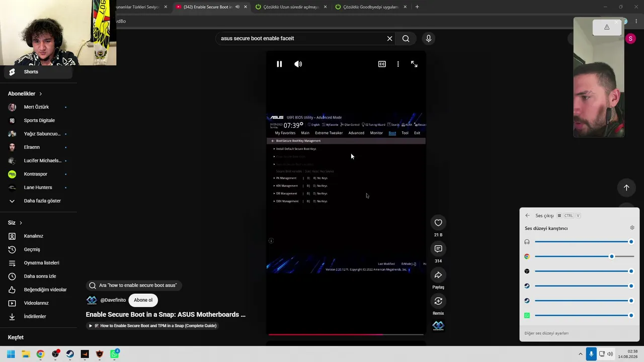This screenshot has width=644, height=362.
Task: Open OBS Studio from the taskbar
Action: pyautogui.click(x=55, y=354)
